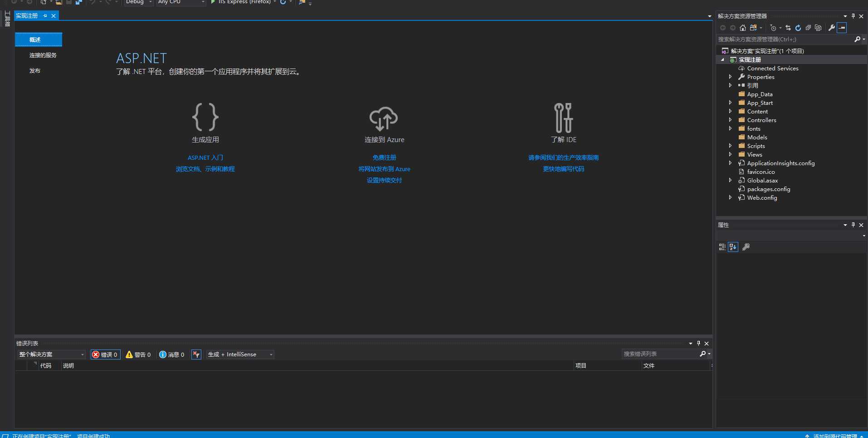Click the Alphabetical sort icon in Properties panel
868x438 pixels.
tap(733, 247)
